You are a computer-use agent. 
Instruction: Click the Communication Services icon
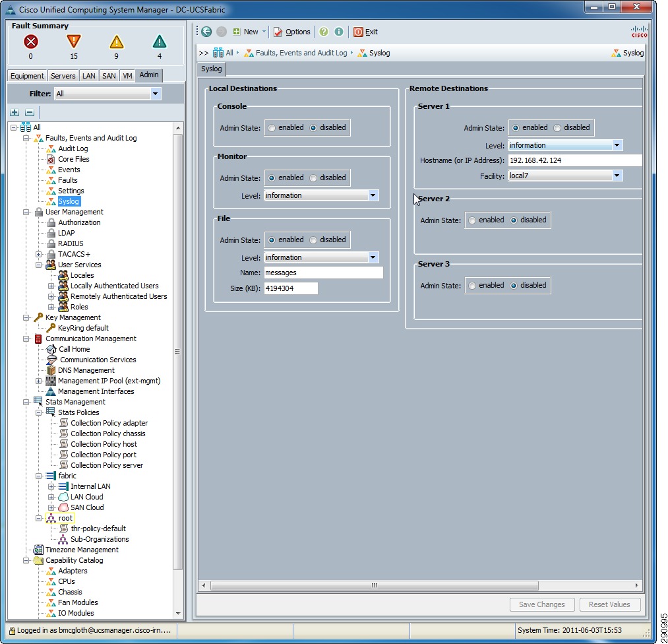[52, 360]
